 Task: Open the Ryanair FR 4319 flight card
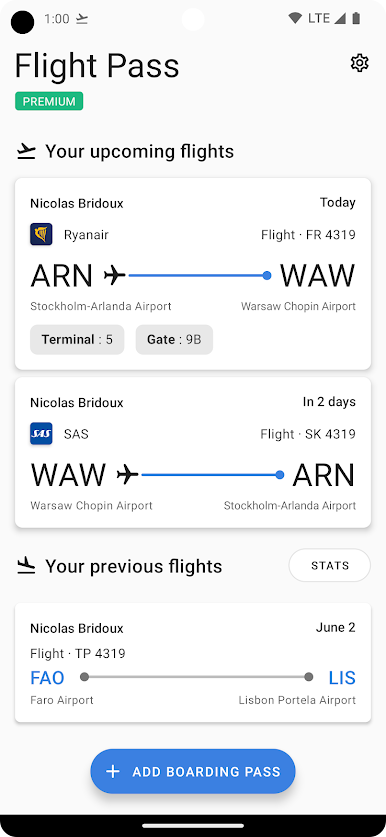pyautogui.click(x=193, y=274)
